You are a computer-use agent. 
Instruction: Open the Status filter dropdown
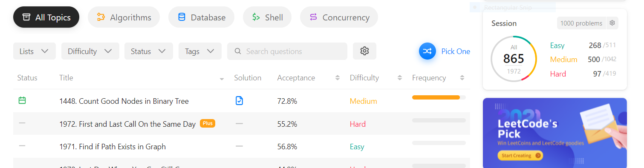pyautogui.click(x=149, y=51)
